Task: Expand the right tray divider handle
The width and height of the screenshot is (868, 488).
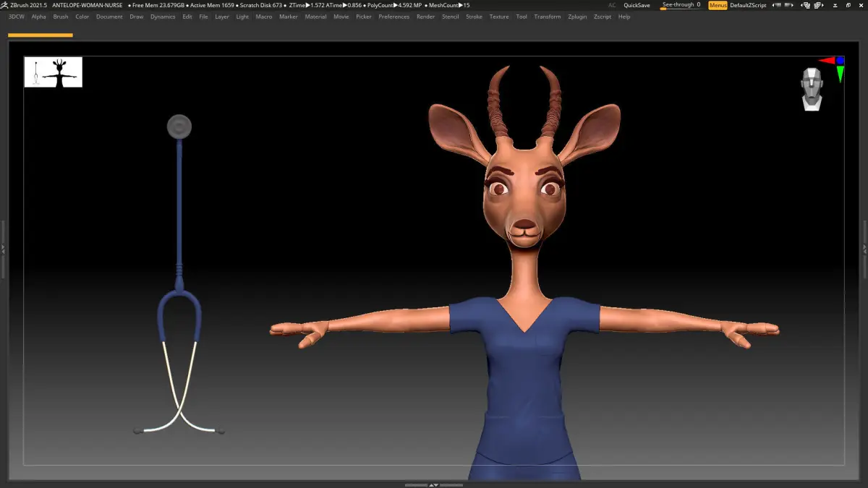Action: (x=864, y=249)
